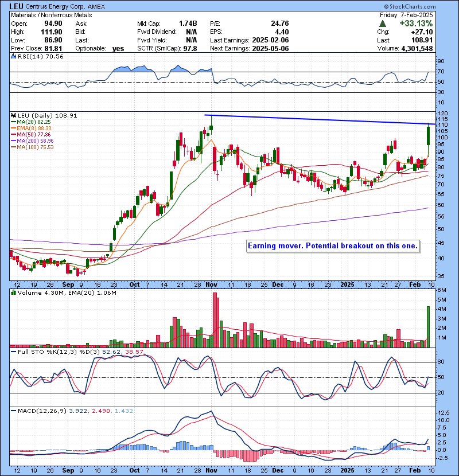
Task: Click the green up-arrow change indicator
Action: (x=383, y=24)
